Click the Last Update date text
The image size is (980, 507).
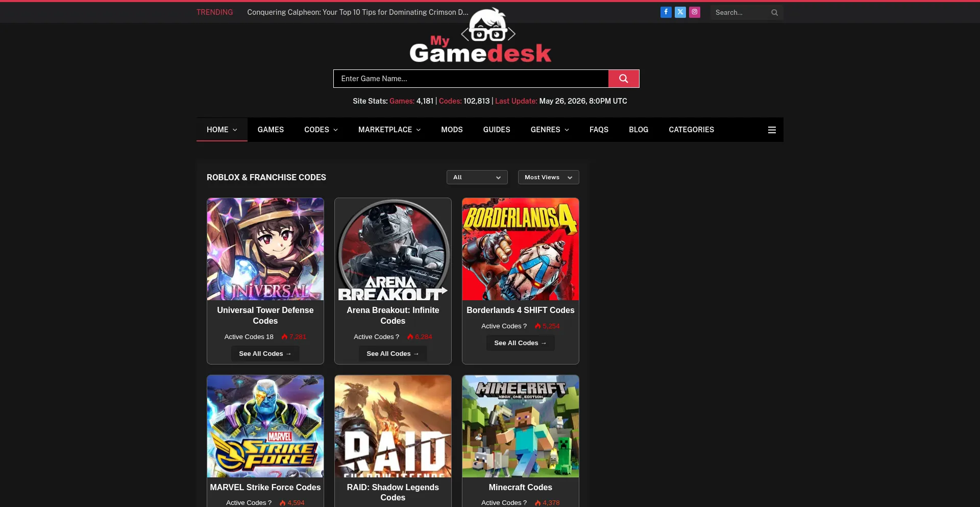click(561, 101)
